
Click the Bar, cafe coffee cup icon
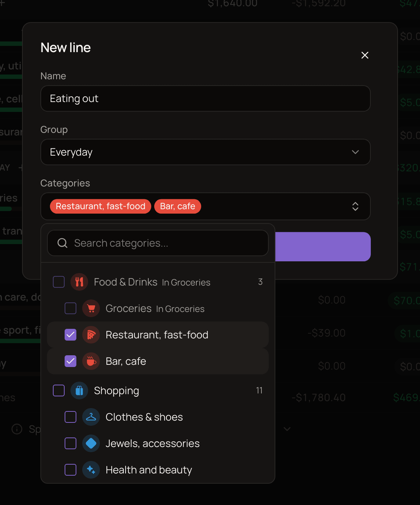click(91, 361)
